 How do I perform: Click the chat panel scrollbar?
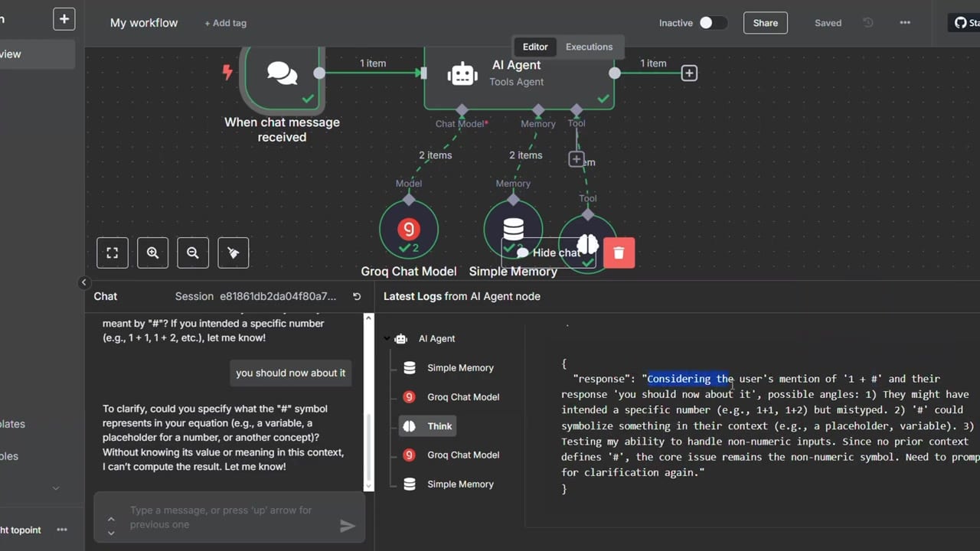tap(368, 448)
